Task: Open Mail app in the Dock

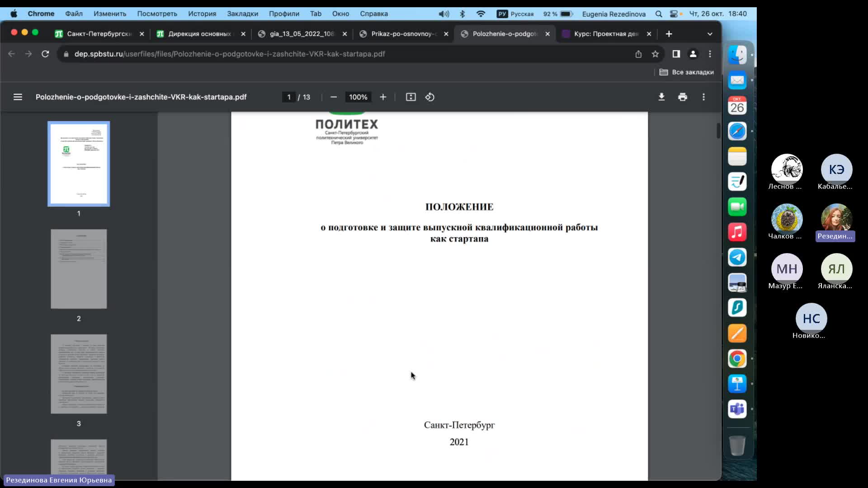Action: (x=737, y=80)
